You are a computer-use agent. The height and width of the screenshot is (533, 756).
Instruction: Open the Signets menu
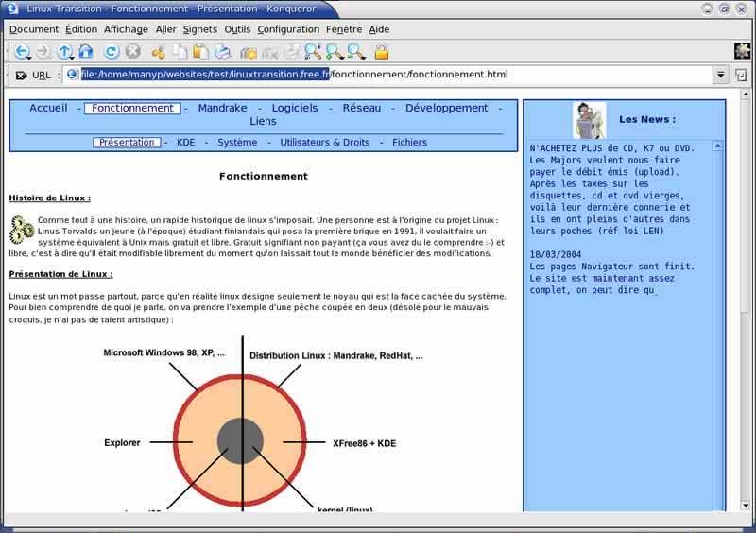pyautogui.click(x=200, y=29)
